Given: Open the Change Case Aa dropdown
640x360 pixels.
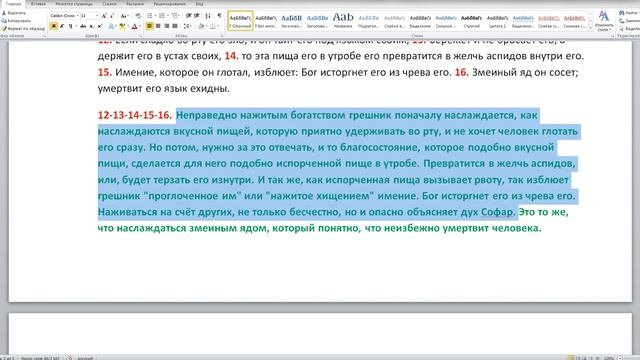Looking at the screenshot, I should 124,16.
